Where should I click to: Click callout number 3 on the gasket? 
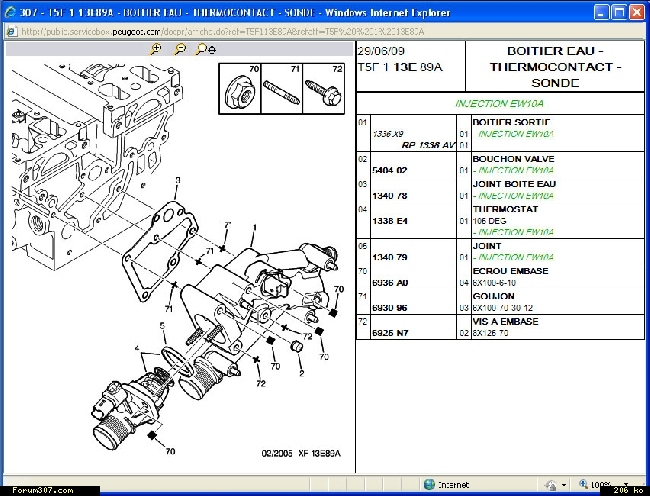[x=178, y=180]
